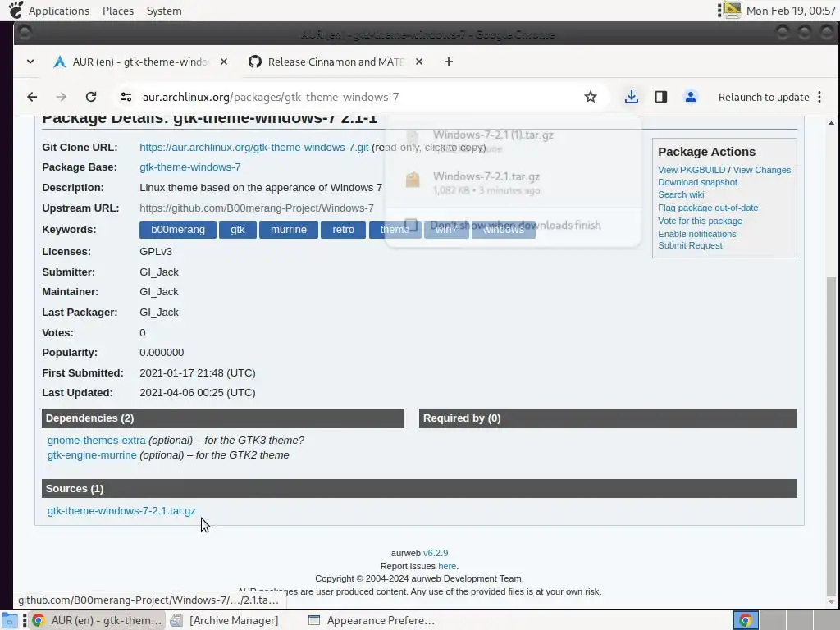The image size is (840, 630).
Task: Click Submit Request link
Action: click(690, 245)
